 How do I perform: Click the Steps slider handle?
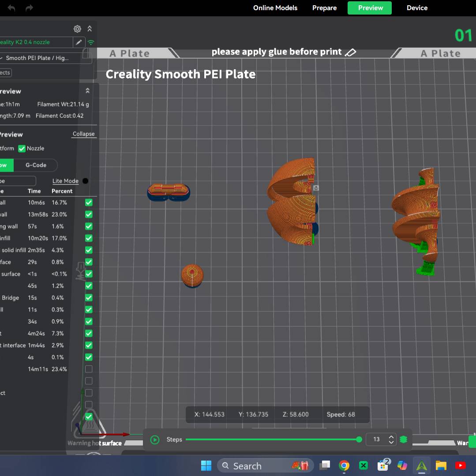coord(359,439)
